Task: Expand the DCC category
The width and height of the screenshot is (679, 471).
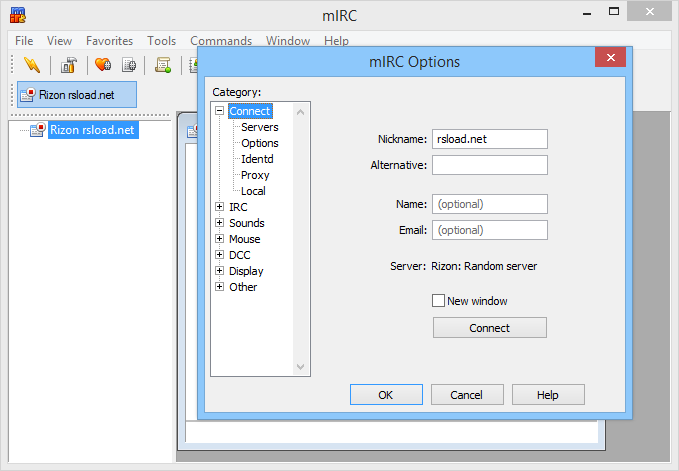Action: 220,255
